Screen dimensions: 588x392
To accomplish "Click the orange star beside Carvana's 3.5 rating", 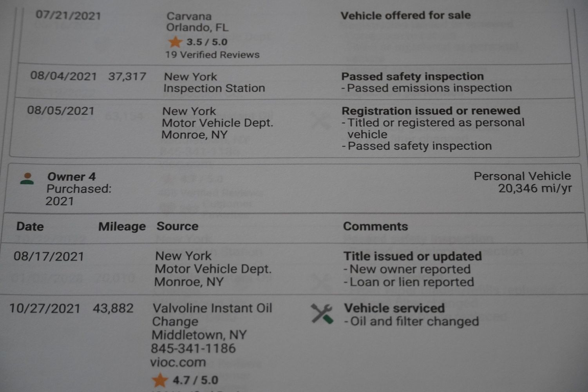I will 175,42.
